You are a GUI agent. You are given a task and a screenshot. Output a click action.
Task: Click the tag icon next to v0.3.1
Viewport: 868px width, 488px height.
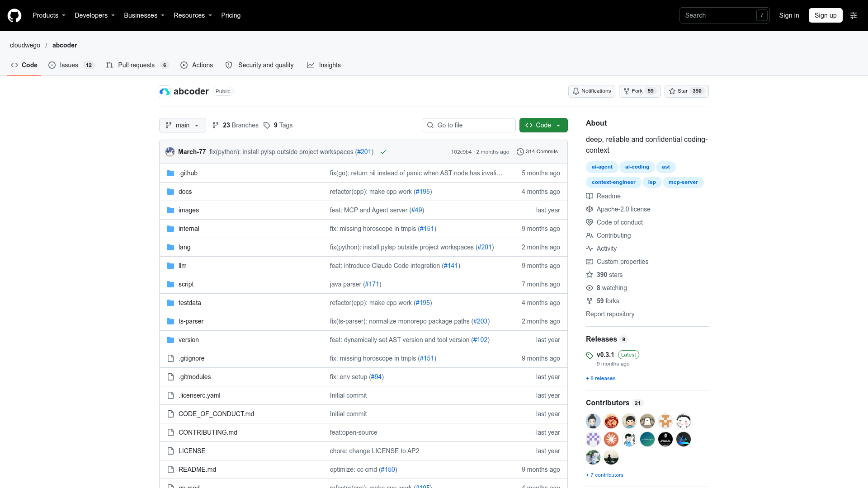click(x=590, y=356)
